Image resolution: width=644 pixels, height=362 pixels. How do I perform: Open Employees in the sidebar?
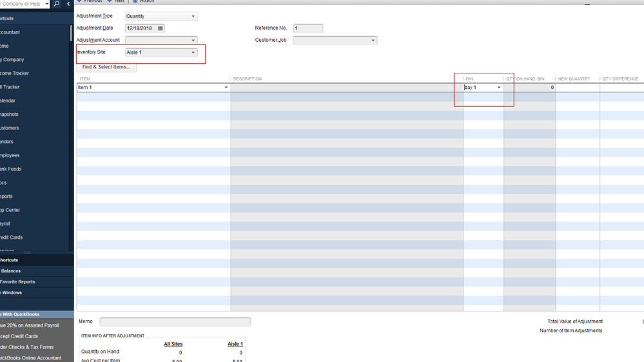[10, 155]
